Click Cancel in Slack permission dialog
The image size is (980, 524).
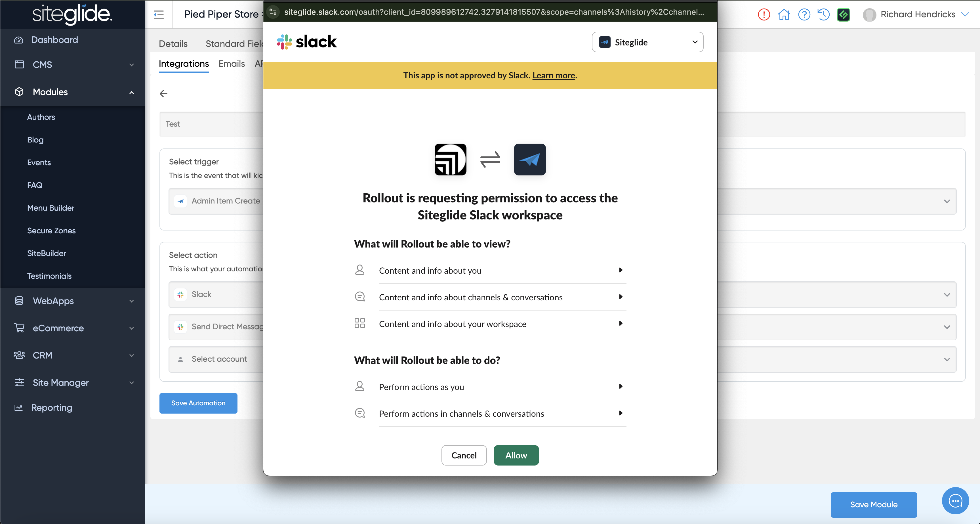pyautogui.click(x=464, y=455)
